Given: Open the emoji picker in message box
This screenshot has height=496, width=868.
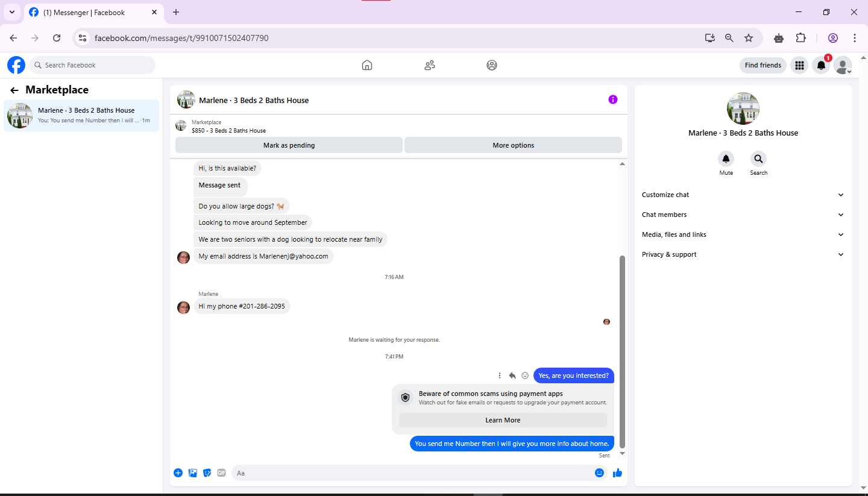Looking at the screenshot, I should coord(599,473).
